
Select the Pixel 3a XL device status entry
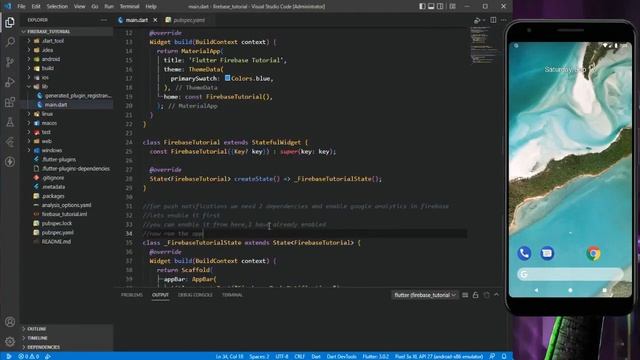coord(439,356)
